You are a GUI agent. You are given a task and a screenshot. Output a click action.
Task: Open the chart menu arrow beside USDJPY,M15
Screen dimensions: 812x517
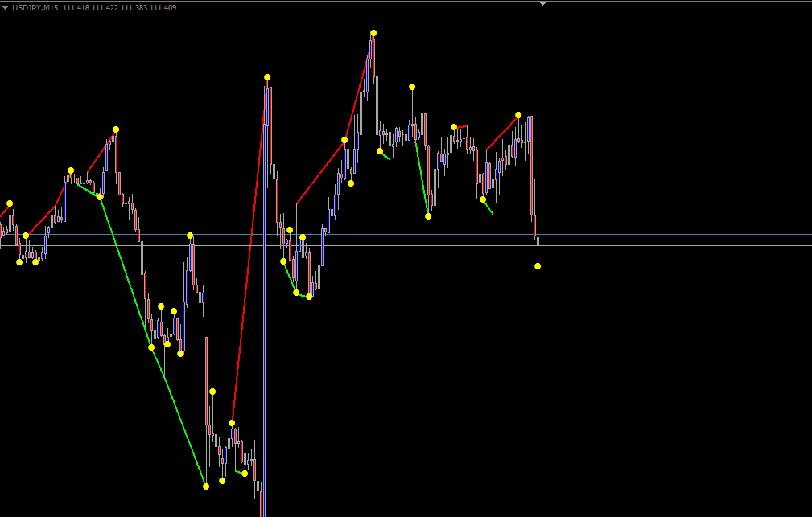tap(6, 7)
